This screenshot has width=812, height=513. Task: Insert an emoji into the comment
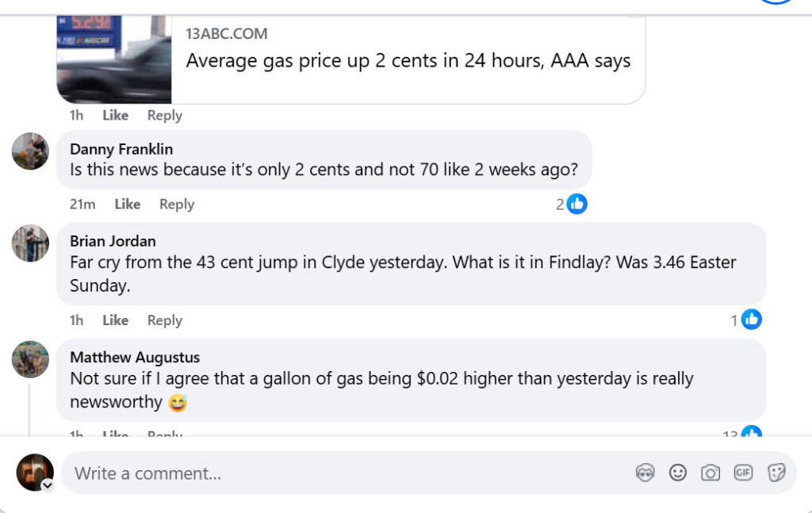pyautogui.click(x=678, y=473)
